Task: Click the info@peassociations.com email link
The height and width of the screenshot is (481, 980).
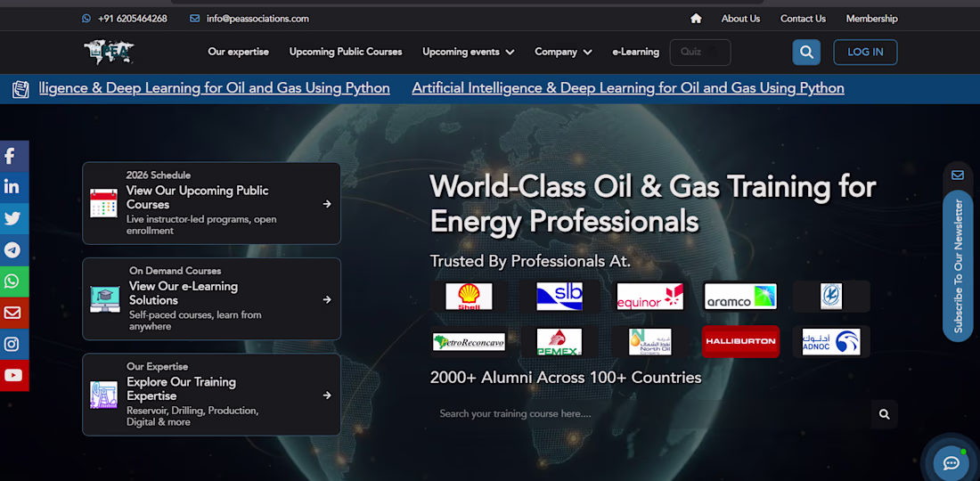Action: (x=257, y=19)
